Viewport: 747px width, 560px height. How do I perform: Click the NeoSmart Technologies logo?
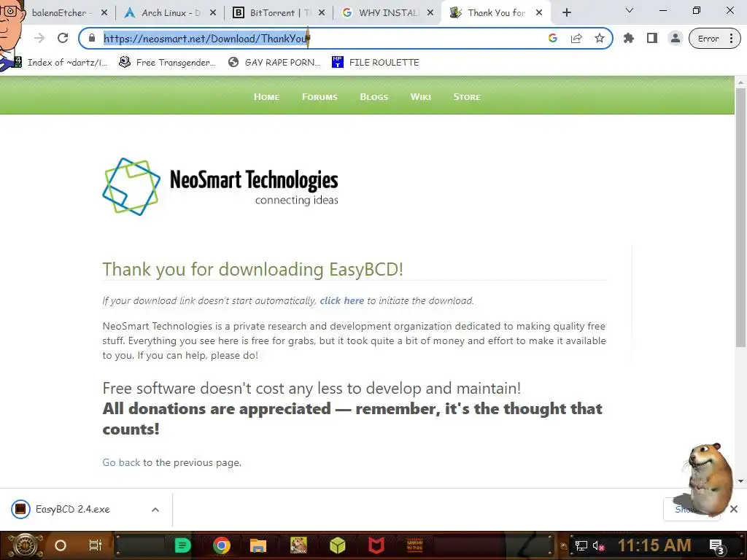(x=220, y=187)
